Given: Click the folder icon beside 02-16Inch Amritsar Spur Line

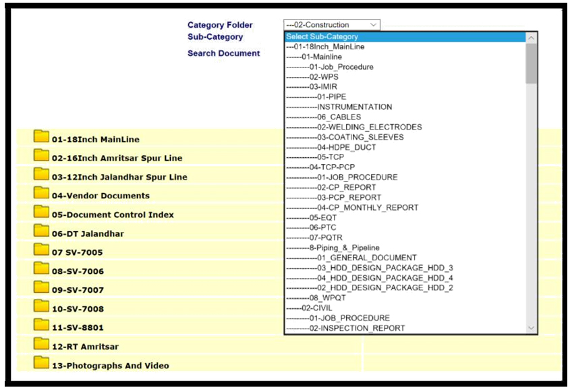Looking at the screenshot, I should coord(42,157).
